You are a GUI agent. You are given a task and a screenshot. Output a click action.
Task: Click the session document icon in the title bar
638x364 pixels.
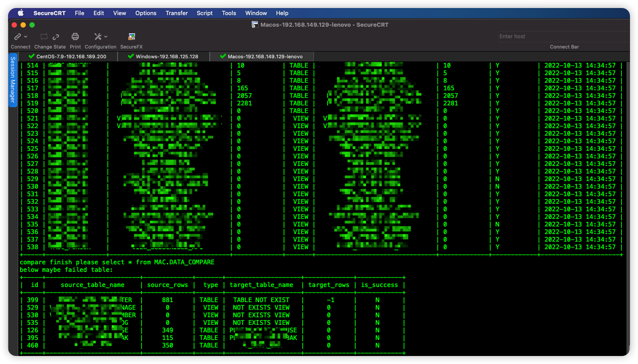coord(255,25)
